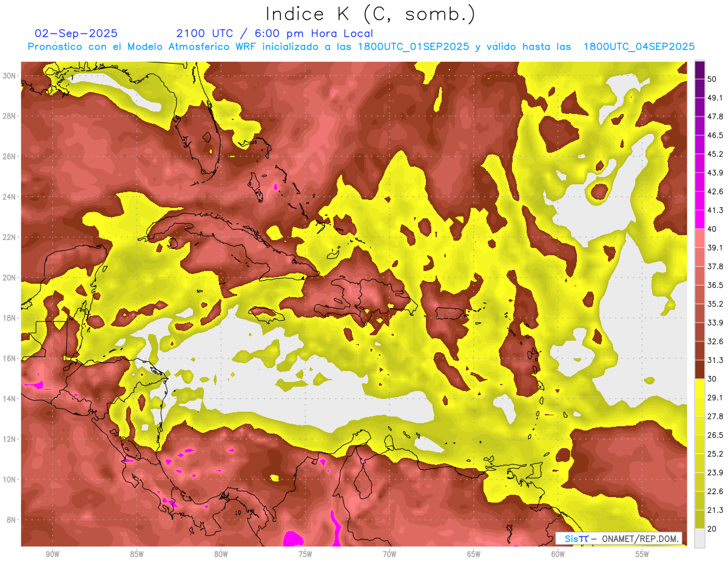Click the color scale value 45.2
This screenshot has width=728, height=562.
tap(715, 154)
